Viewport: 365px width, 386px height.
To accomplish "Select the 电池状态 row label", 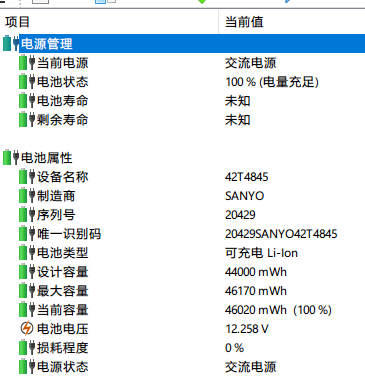I will [x=63, y=82].
